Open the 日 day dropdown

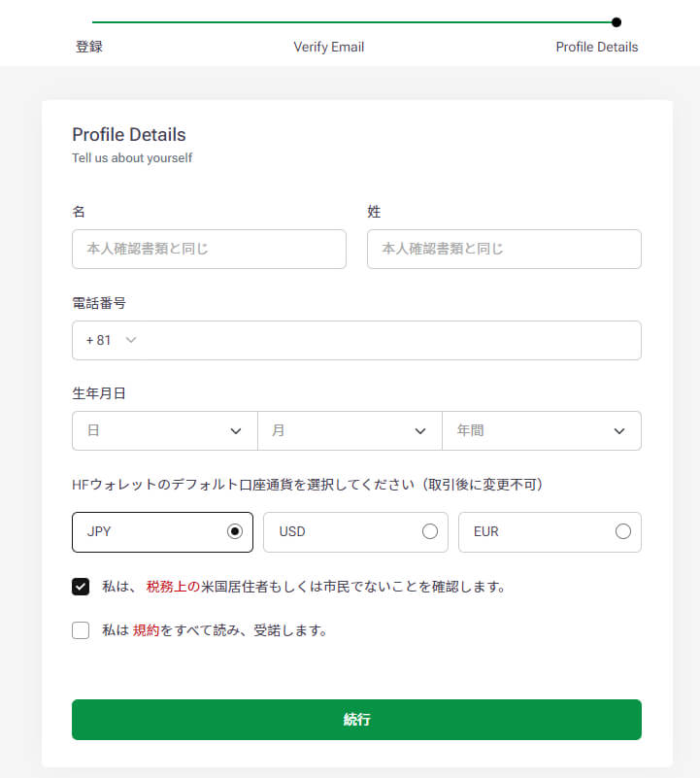point(164,430)
